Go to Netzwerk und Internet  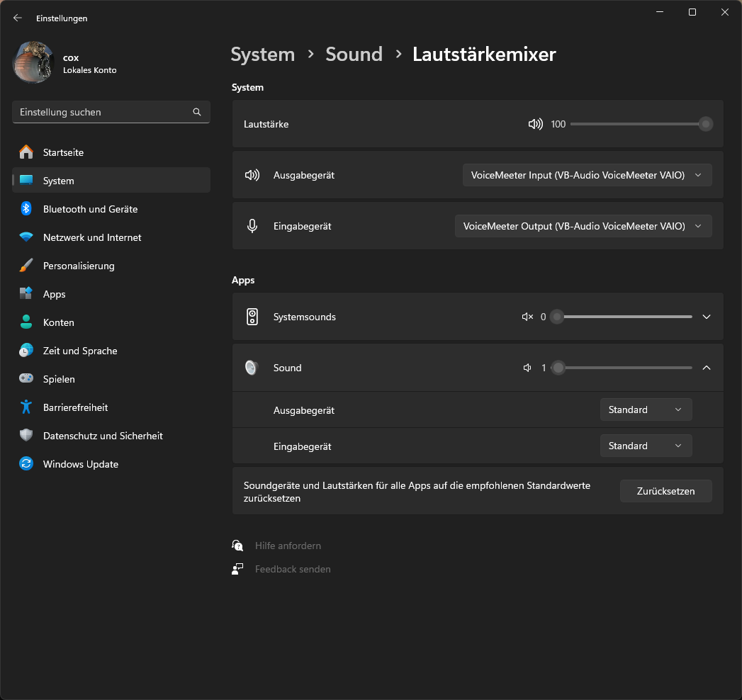111,237
